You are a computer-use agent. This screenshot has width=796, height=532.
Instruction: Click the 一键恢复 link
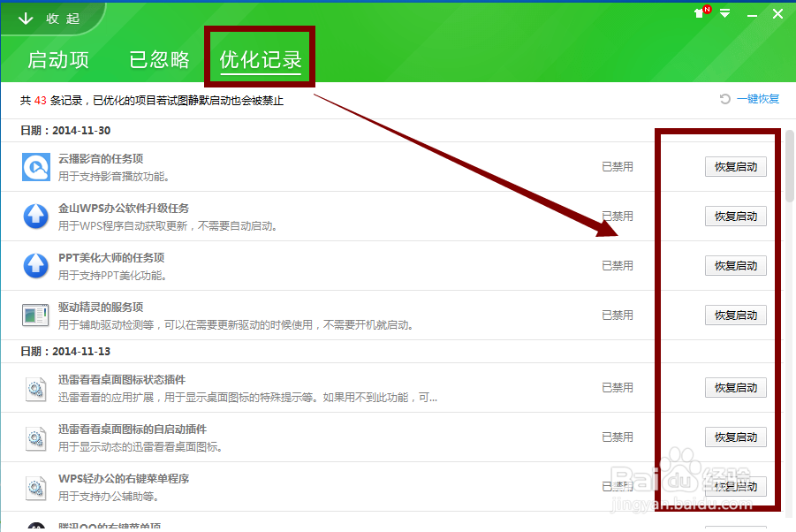(758, 99)
